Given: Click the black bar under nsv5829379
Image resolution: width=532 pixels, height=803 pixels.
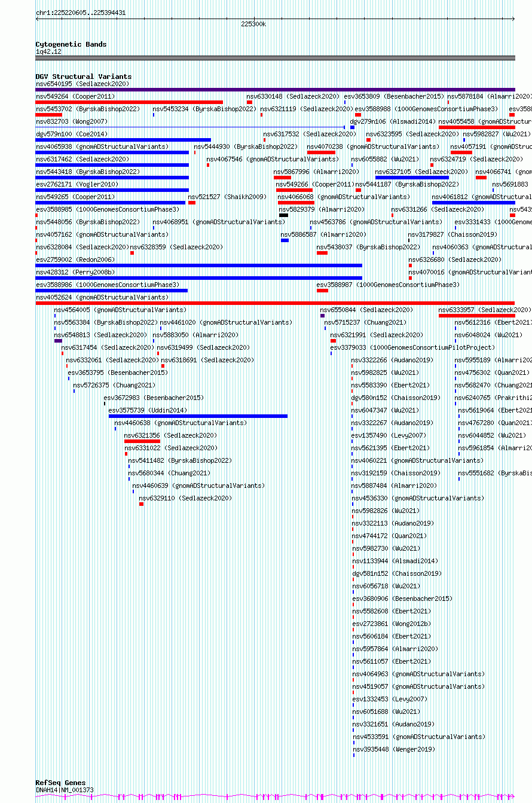Looking at the screenshot, I should coord(283,215).
